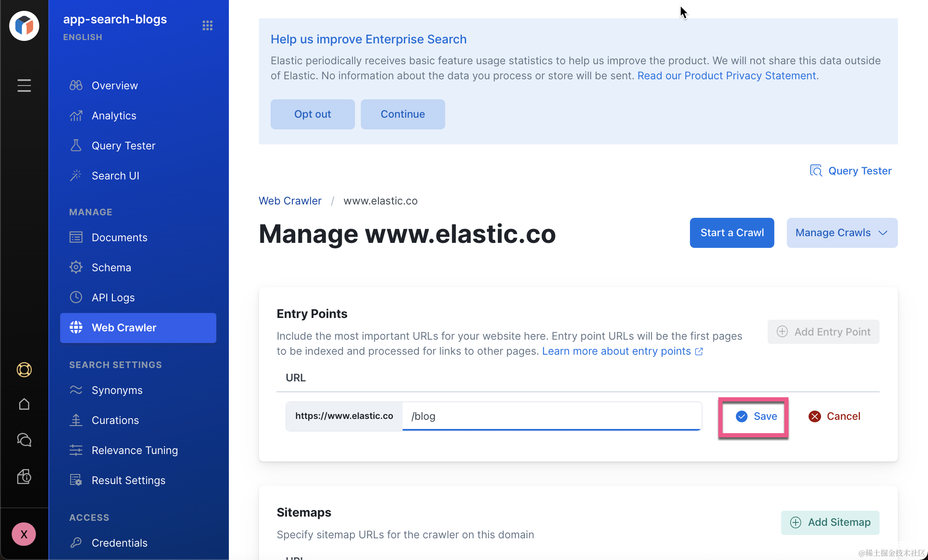Image resolution: width=928 pixels, height=560 pixels.
Task: Open the hamburger navigation menu
Action: coord(24,86)
